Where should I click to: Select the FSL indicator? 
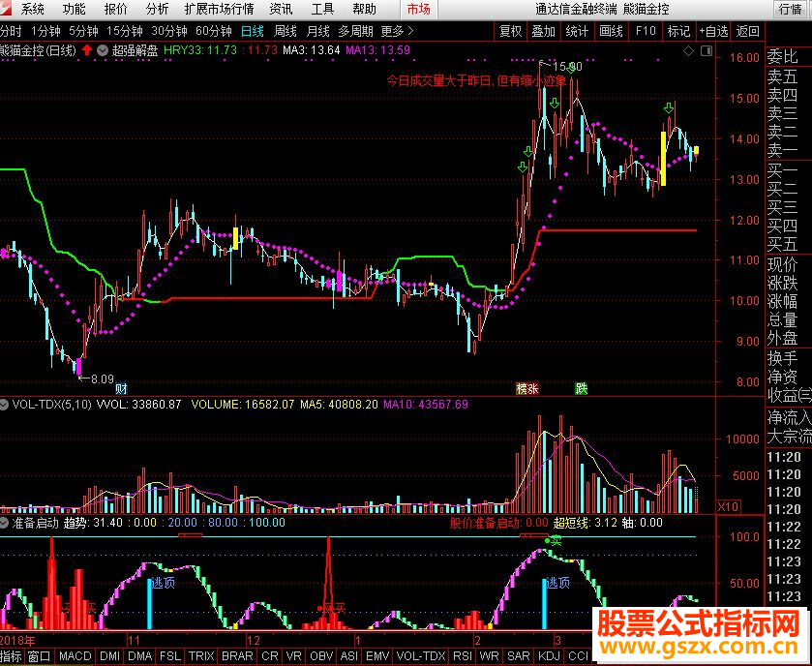(x=170, y=656)
